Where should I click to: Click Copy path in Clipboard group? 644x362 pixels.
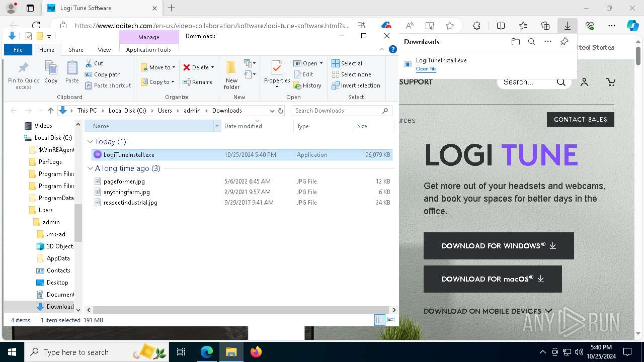tap(103, 74)
